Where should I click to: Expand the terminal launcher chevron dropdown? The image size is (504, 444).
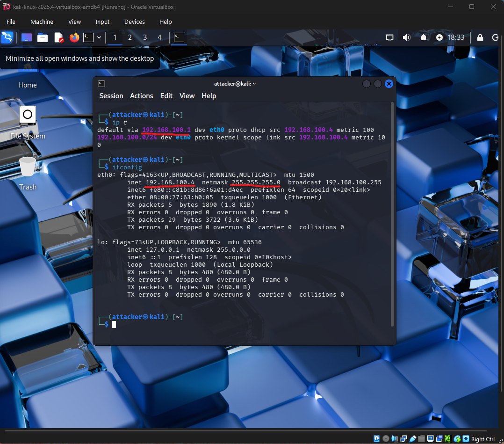99,37
